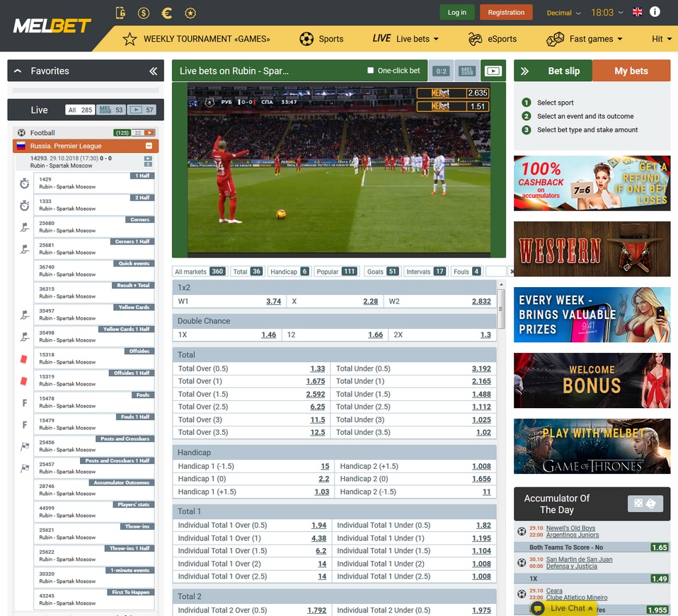Click the double-arrow icon beside Bet slip

(524, 71)
